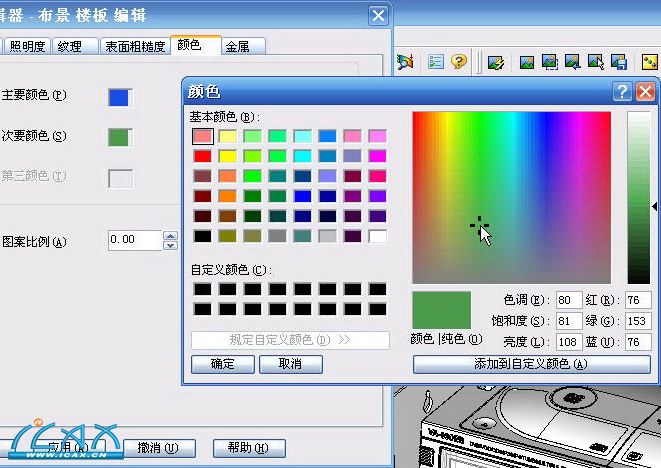This screenshot has height=468, width=661.
Task: Pick the pure blue swatch in fourth row
Action: 303,196
